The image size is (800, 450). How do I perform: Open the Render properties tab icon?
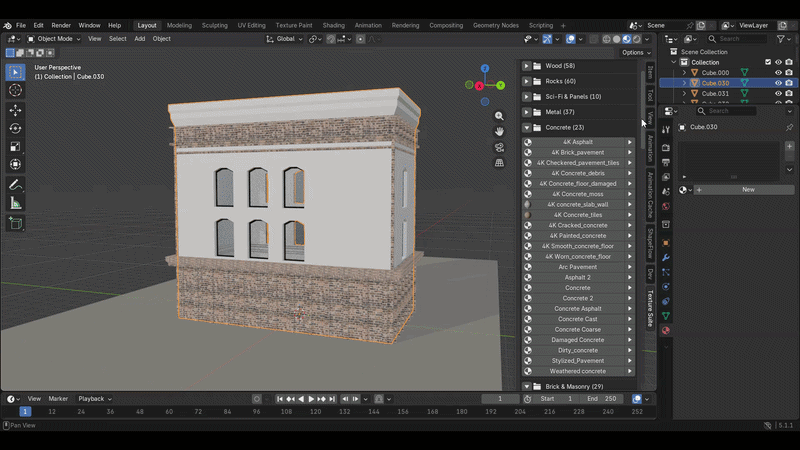pos(666,147)
